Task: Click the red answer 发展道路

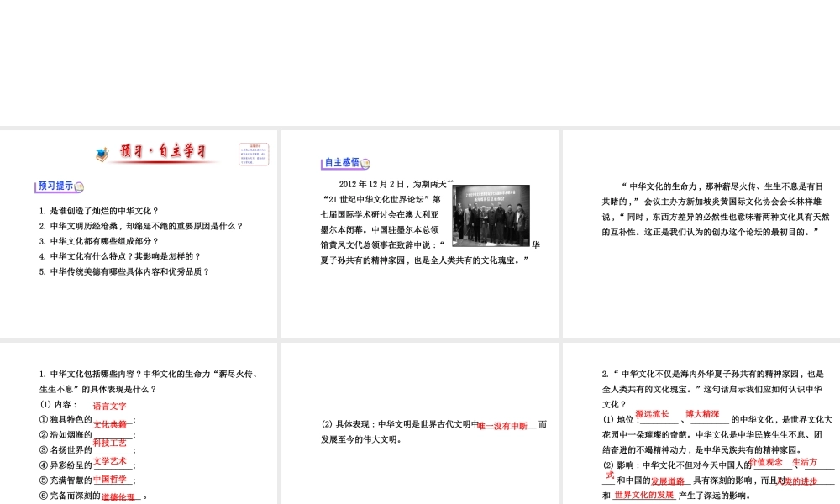Action: [668, 481]
